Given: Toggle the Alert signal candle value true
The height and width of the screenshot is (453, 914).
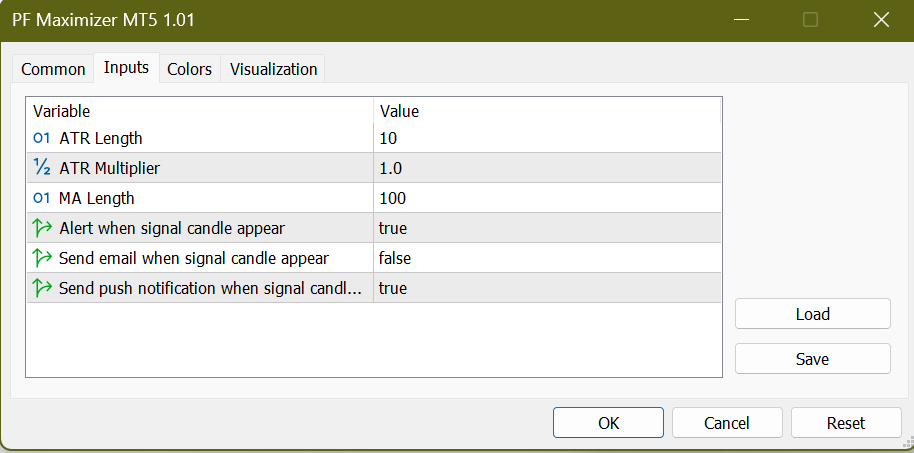Looking at the screenshot, I should (546, 228).
